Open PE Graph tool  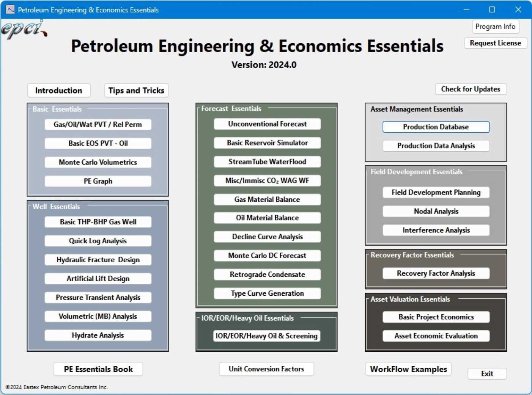click(98, 181)
